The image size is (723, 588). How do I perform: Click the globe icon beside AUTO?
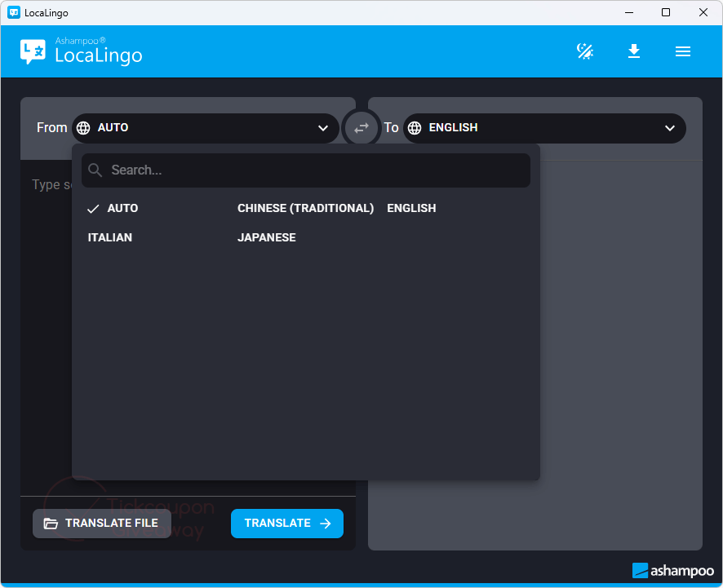pyautogui.click(x=83, y=128)
